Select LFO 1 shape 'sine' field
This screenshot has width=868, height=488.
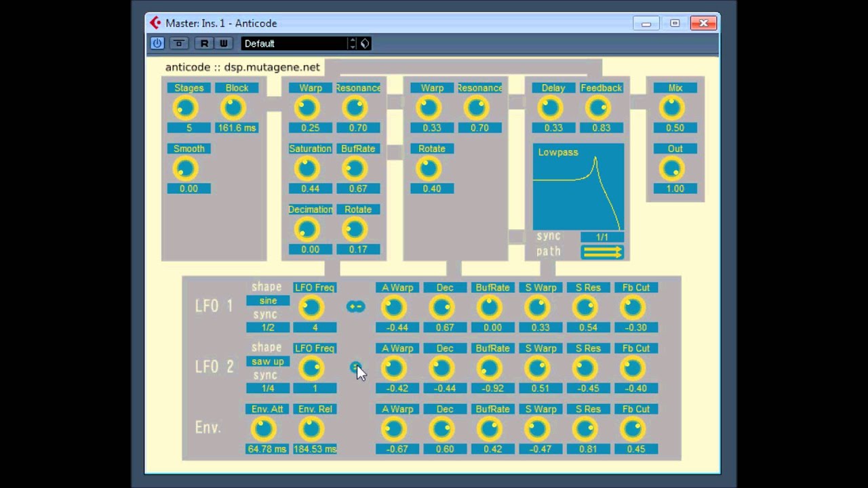coord(268,300)
